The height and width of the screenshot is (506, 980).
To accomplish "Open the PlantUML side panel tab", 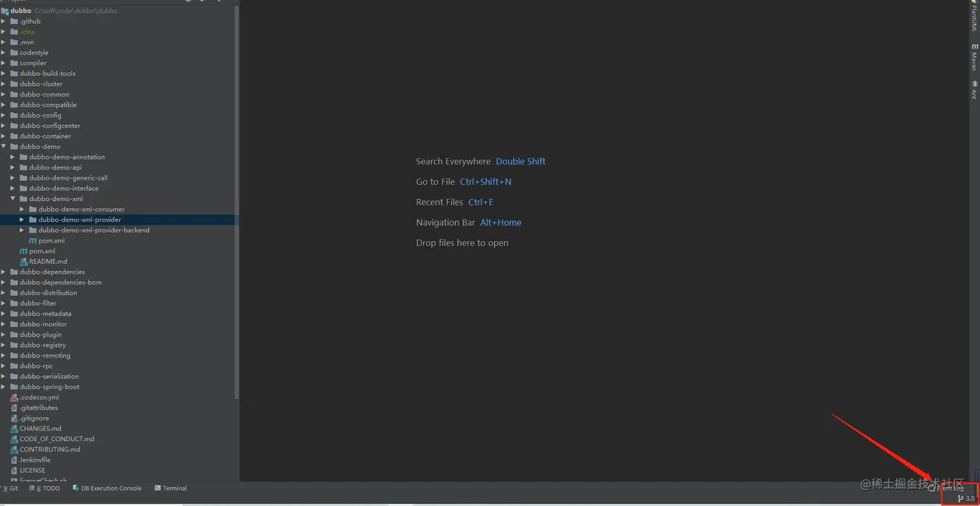I will (x=974, y=16).
